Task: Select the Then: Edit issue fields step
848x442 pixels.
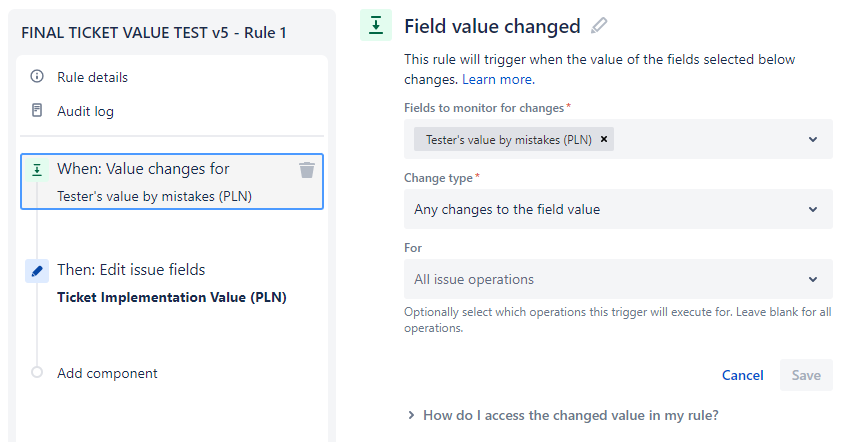Action: pos(172,283)
